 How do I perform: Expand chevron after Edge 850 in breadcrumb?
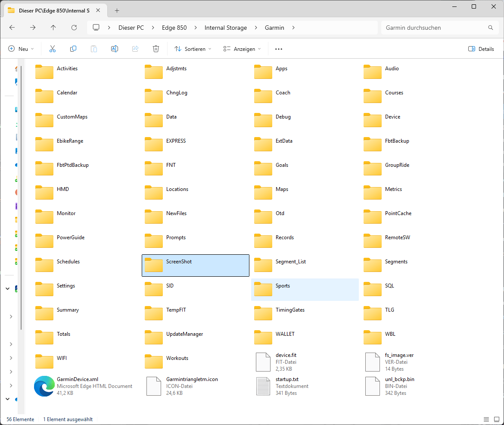tap(196, 28)
